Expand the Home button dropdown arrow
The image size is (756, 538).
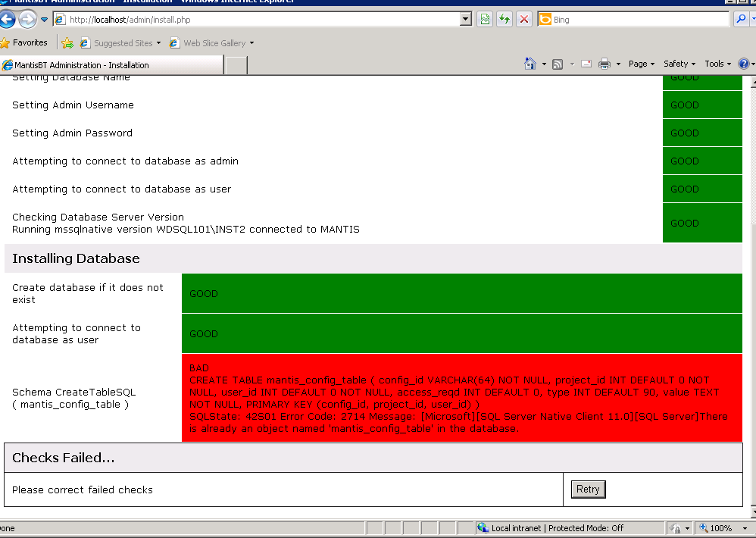coord(544,64)
